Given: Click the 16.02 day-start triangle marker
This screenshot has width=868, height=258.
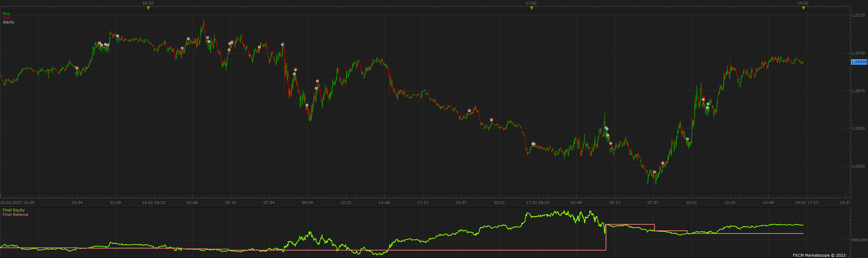Looking at the screenshot, I should 148,8.
